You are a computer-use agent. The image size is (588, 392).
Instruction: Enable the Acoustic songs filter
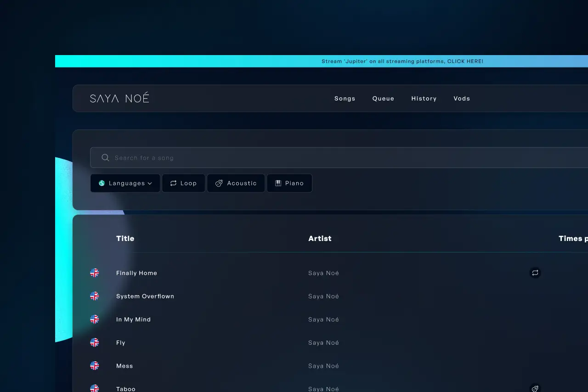click(x=236, y=183)
